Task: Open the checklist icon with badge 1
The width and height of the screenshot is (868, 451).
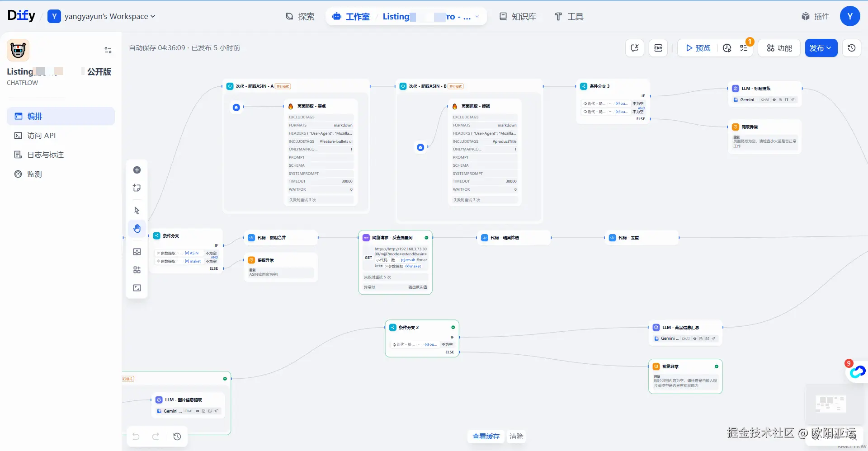Action: click(744, 48)
